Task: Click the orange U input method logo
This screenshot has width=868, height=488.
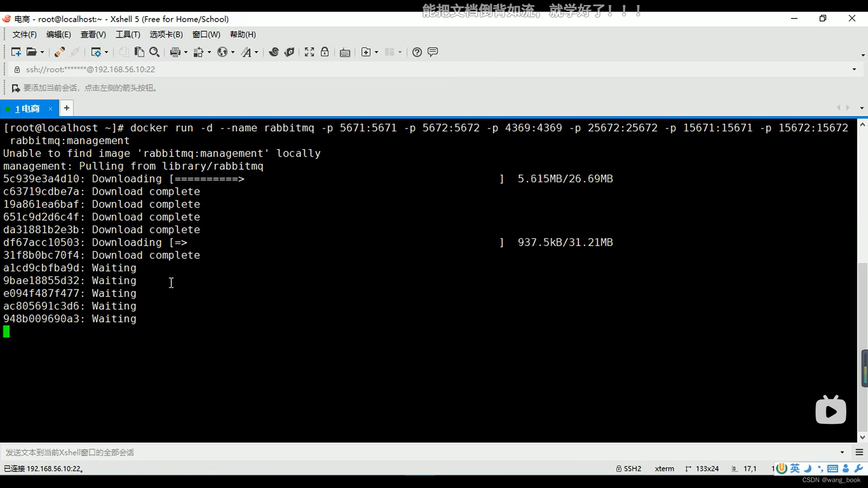Action: pyautogui.click(x=781, y=469)
